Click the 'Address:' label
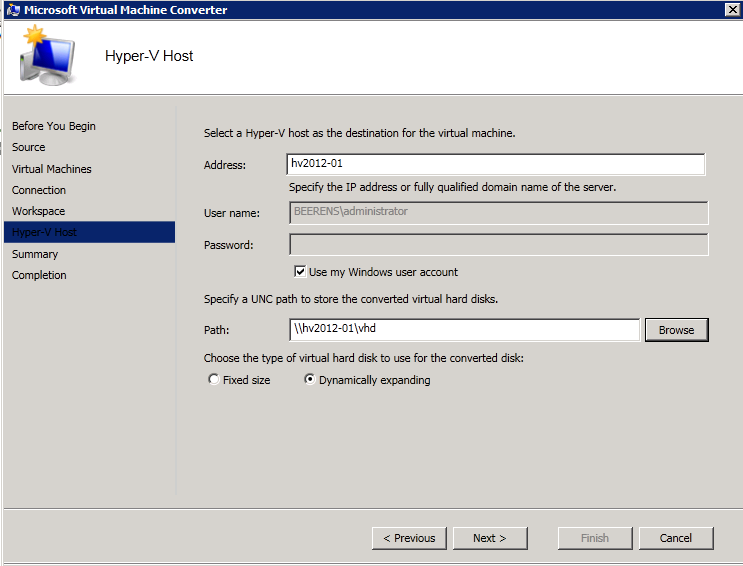The height and width of the screenshot is (566, 743). pyautogui.click(x=225, y=165)
